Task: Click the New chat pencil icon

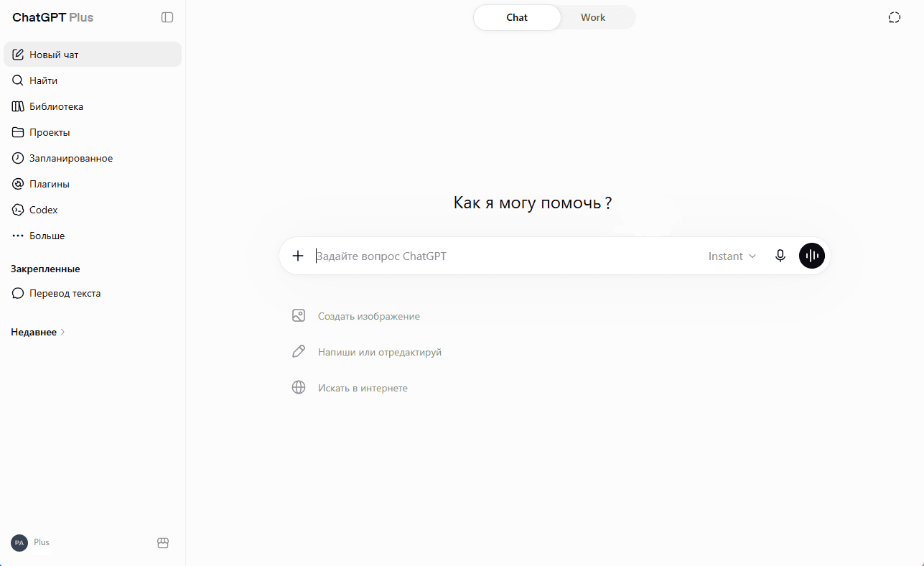Action: point(18,55)
